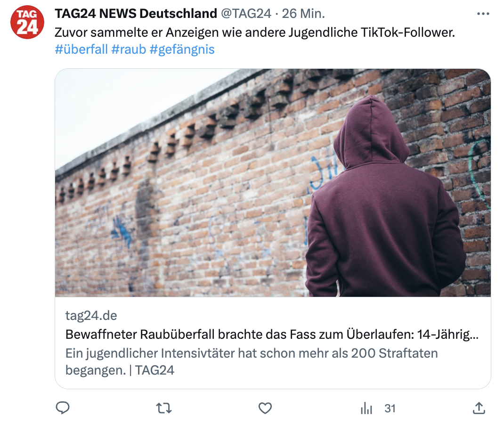Click the reply speech bubble icon
504x425 pixels.
coord(63,408)
